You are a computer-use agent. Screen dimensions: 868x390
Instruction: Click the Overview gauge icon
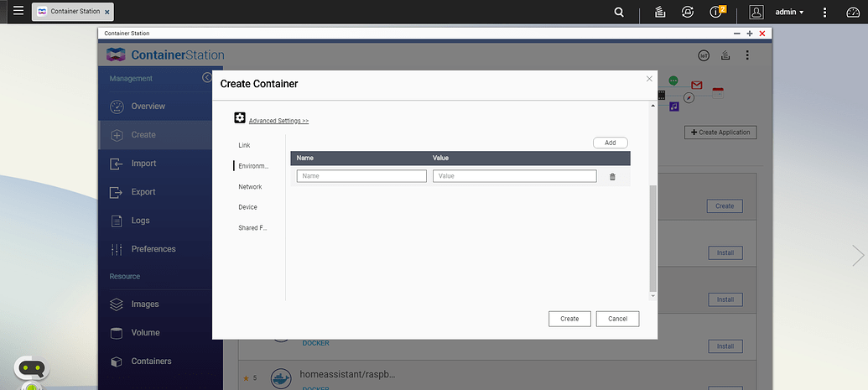click(x=117, y=107)
